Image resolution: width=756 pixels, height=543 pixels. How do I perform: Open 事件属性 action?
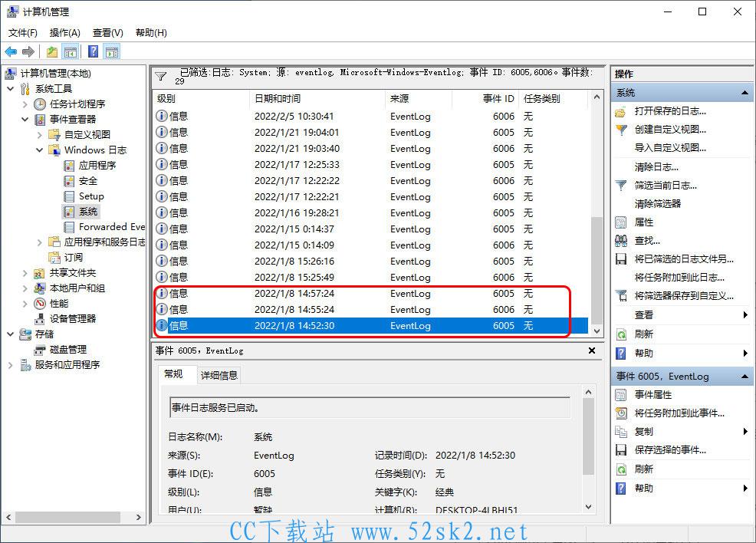pyautogui.click(x=652, y=395)
